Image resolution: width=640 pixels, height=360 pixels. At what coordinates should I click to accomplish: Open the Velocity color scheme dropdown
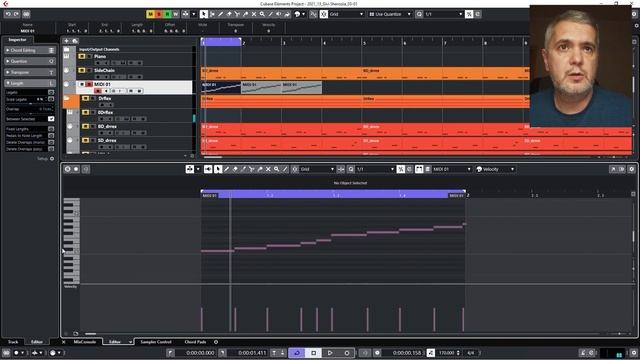496,169
